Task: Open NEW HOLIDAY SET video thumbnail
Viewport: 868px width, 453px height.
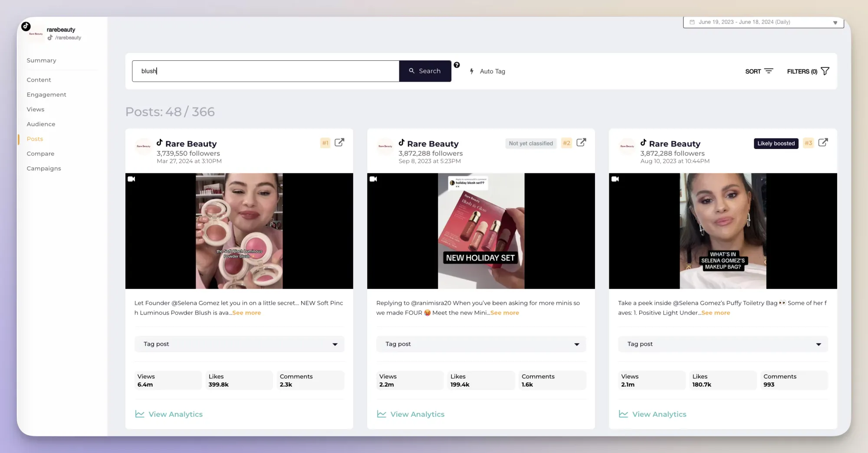Action: [481, 231]
